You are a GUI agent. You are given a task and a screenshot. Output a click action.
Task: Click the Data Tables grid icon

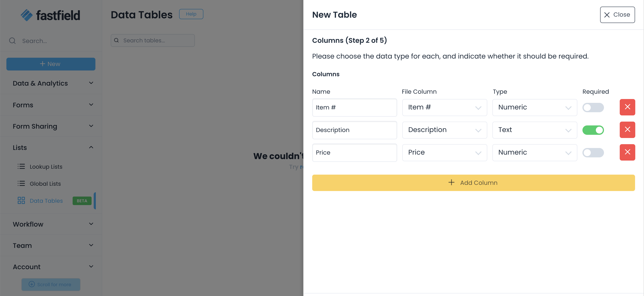[21, 201]
